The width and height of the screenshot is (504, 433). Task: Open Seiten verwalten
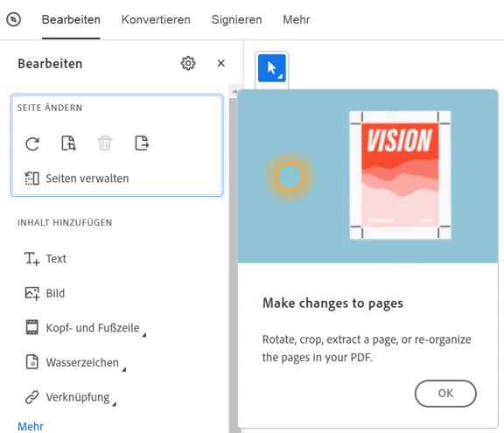[x=77, y=178]
